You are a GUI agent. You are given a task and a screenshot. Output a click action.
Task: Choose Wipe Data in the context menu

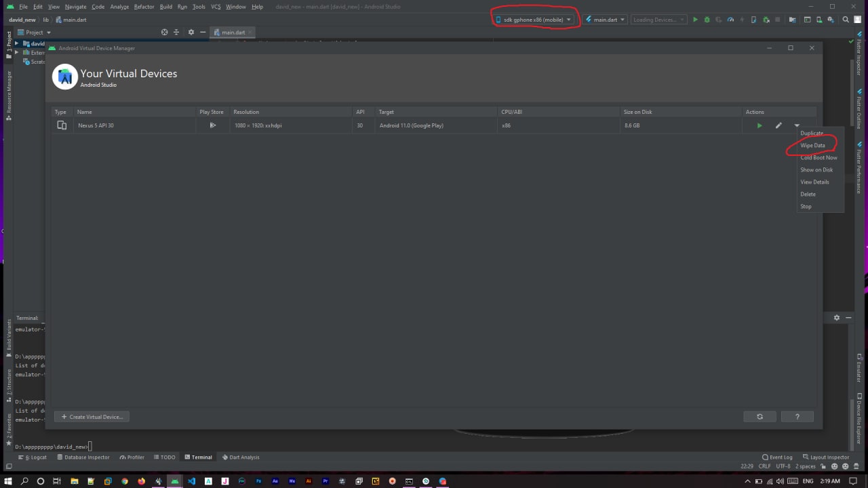tap(812, 146)
